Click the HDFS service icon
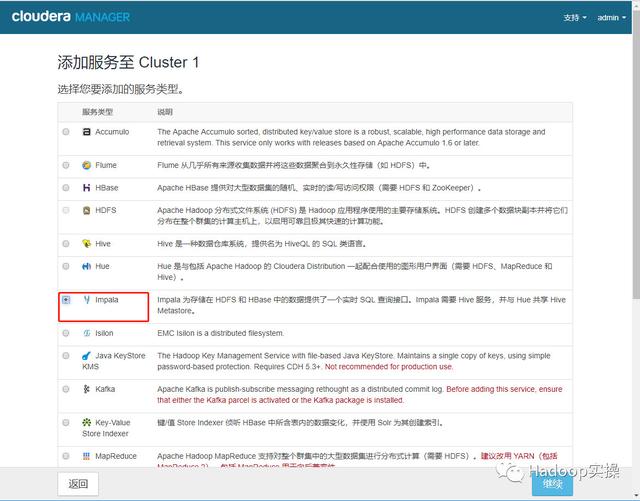This screenshot has height=501, width=640. [87, 210]
